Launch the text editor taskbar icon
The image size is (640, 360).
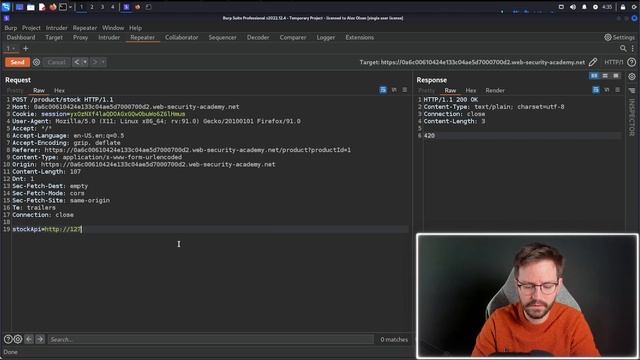pos(42,7)
